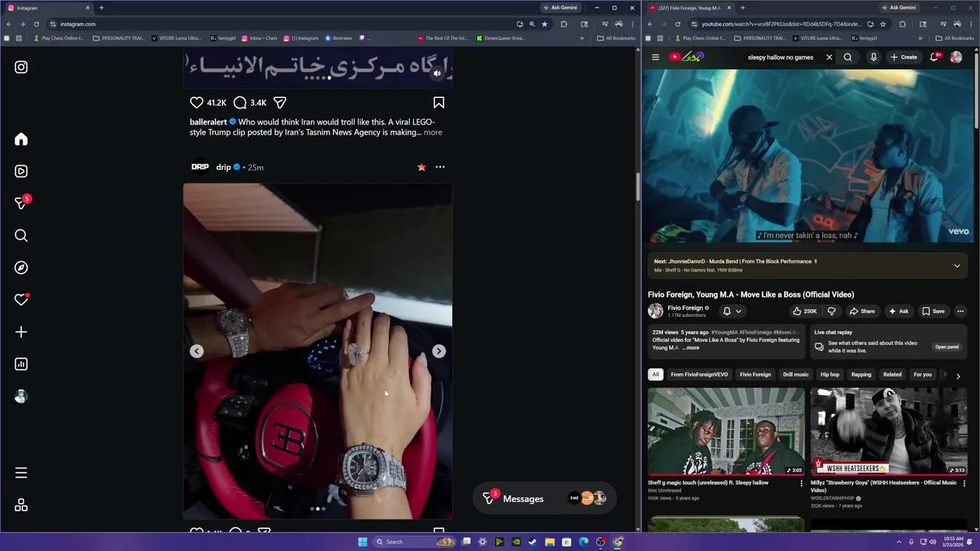Save the balleralert post with bookmark icon

click(439, 103)
